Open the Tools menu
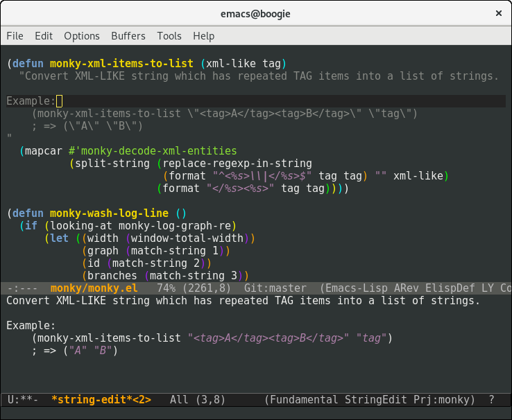 coord(169,36)
